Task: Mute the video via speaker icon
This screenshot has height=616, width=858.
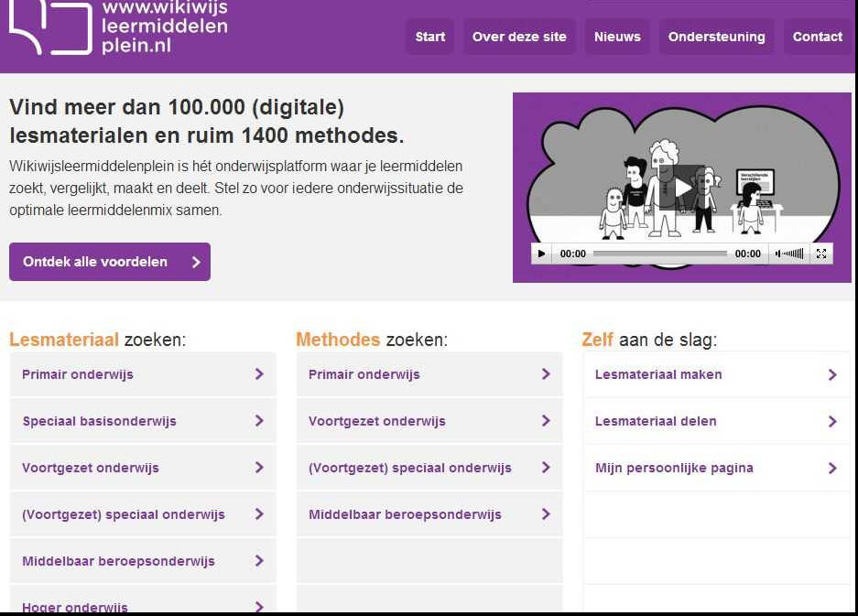Action: point(777,254)
